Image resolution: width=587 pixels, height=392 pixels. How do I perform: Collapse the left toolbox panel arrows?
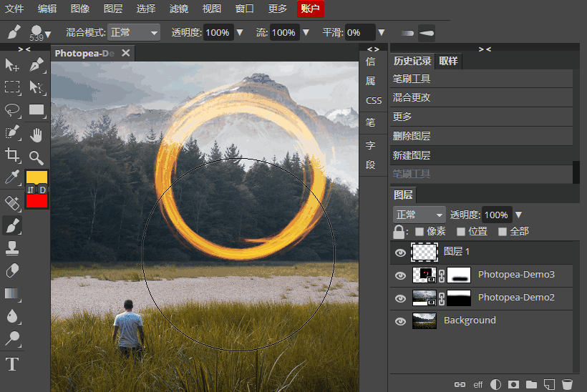(x=24, y=49)
